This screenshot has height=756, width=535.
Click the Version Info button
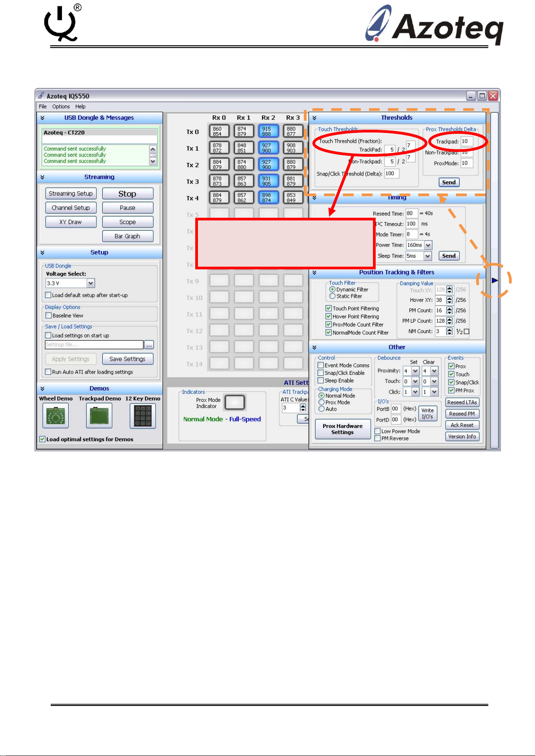[462, 436]
